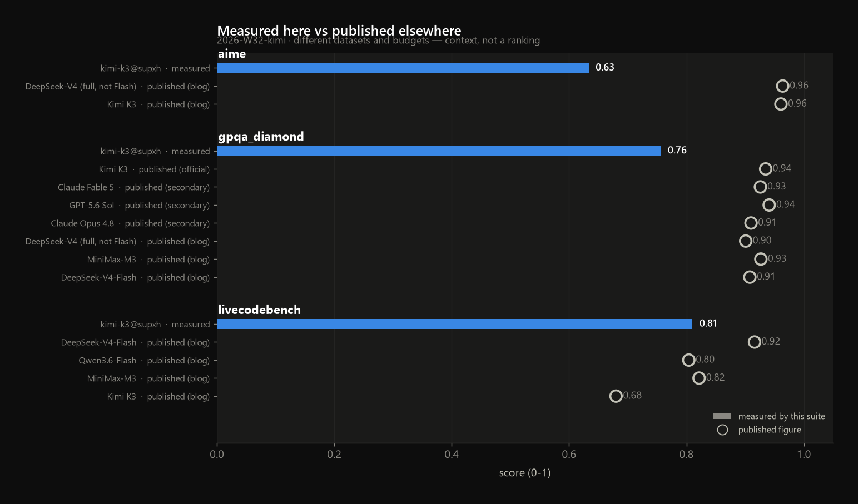Click the 'MiniMax-M3 · published (blog)' label under gpqa_diamond
This screenshot has width=858, height=504.
(148, 260)
